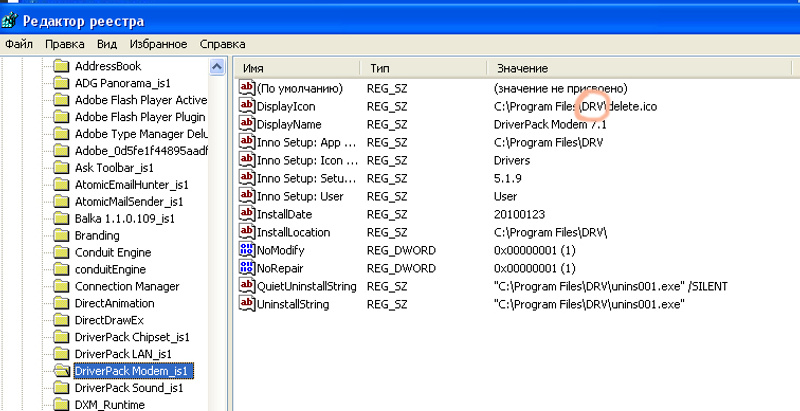Select the DisplayName value entry
The image size is (800, 411).
pyautogui.click(x=288, y=124)
